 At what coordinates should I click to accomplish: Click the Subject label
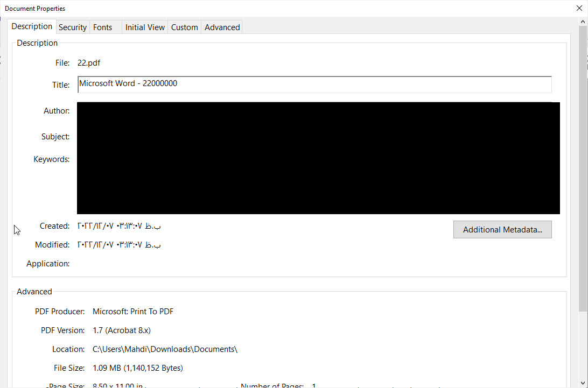point(55,137)
